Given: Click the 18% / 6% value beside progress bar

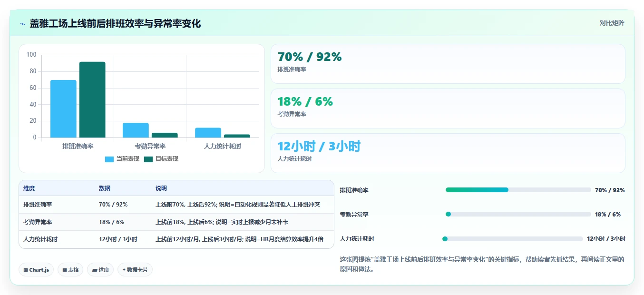Looking at the screenshot, I should 608,214.
